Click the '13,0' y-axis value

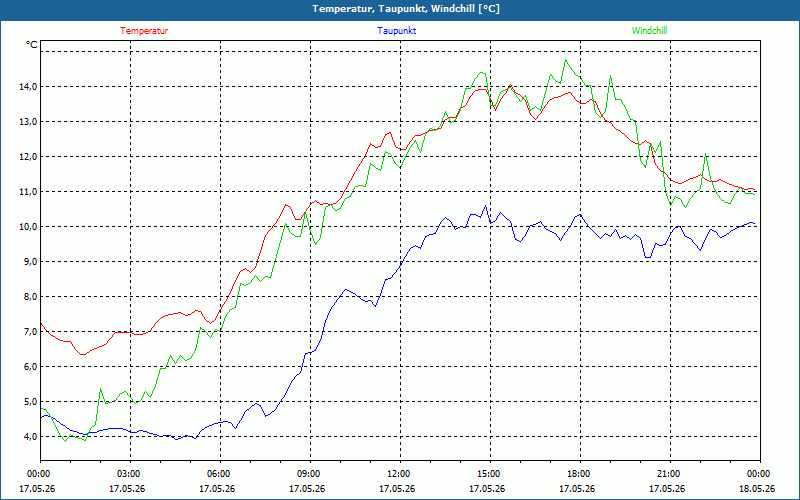coord(29,121)
